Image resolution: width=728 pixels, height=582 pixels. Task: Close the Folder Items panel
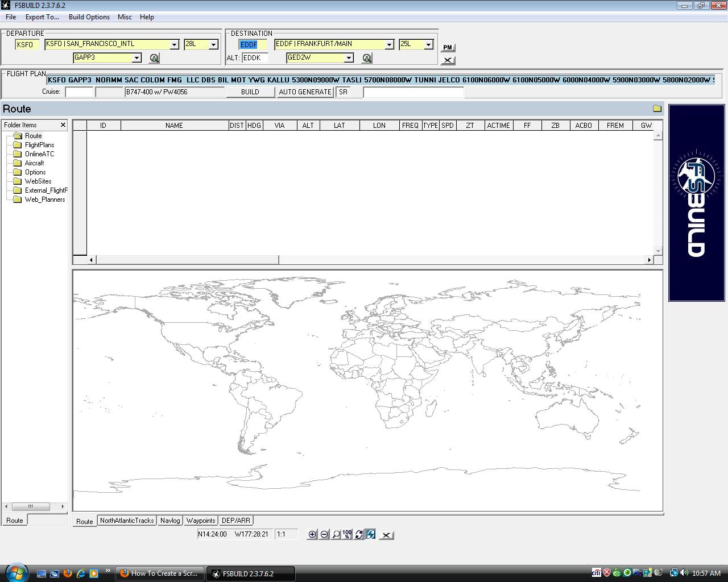63,125
